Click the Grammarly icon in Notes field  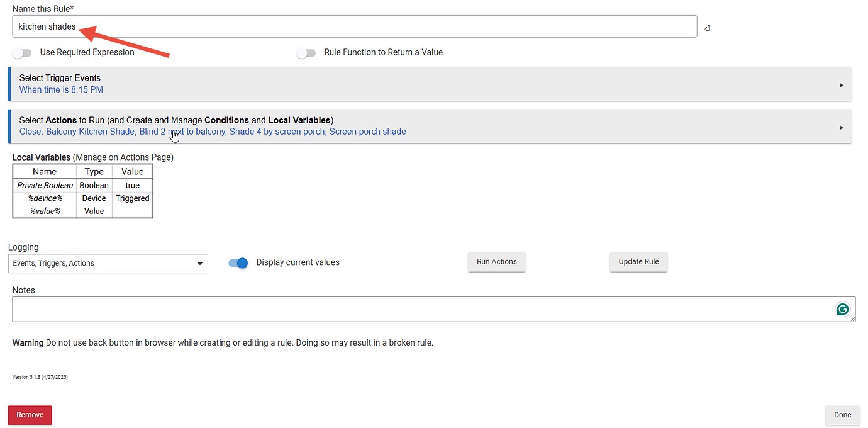click(842, 309)
